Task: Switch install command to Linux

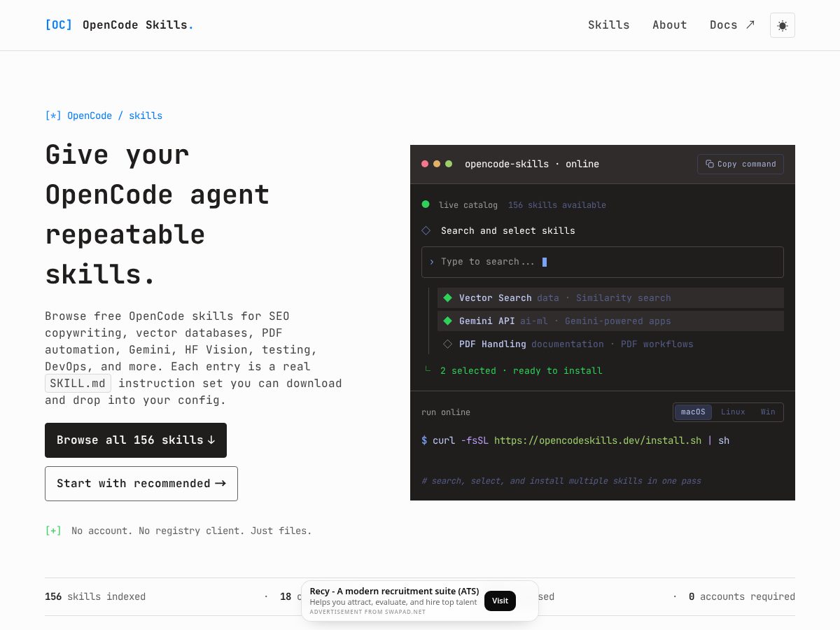Action: coord(733,412)
